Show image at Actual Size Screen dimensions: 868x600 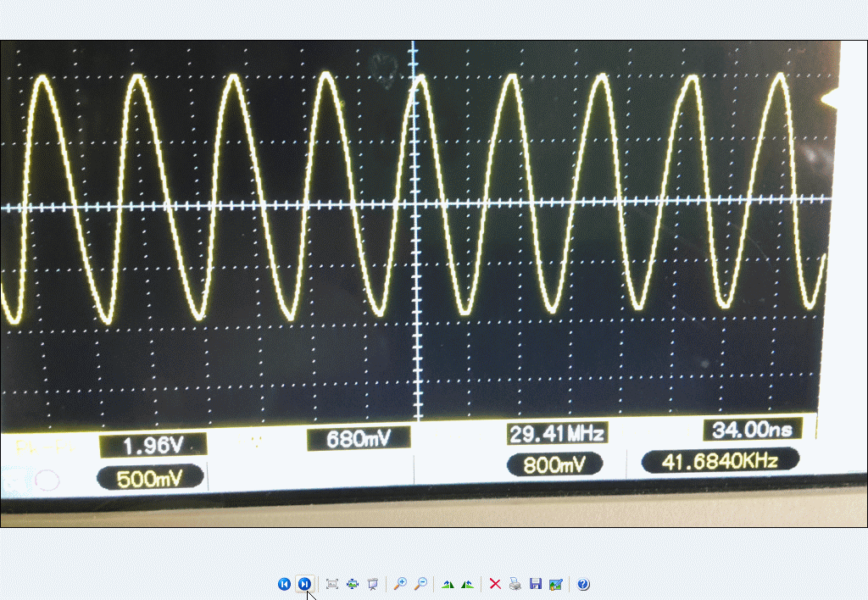point(353,584)
